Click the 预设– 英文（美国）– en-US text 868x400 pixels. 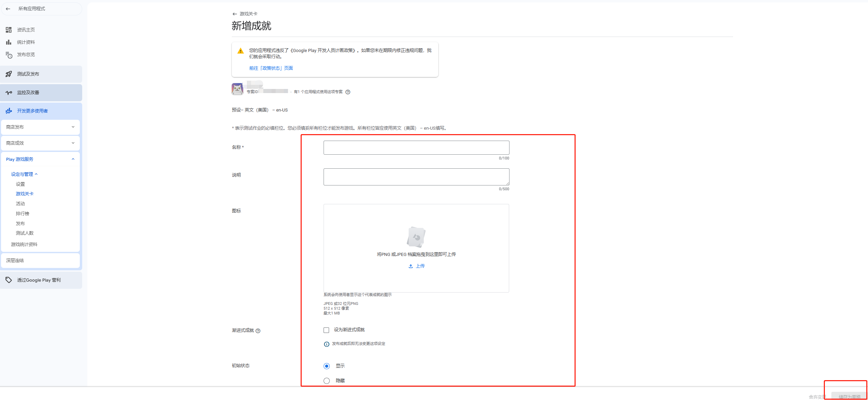click(x=260, y=110)
